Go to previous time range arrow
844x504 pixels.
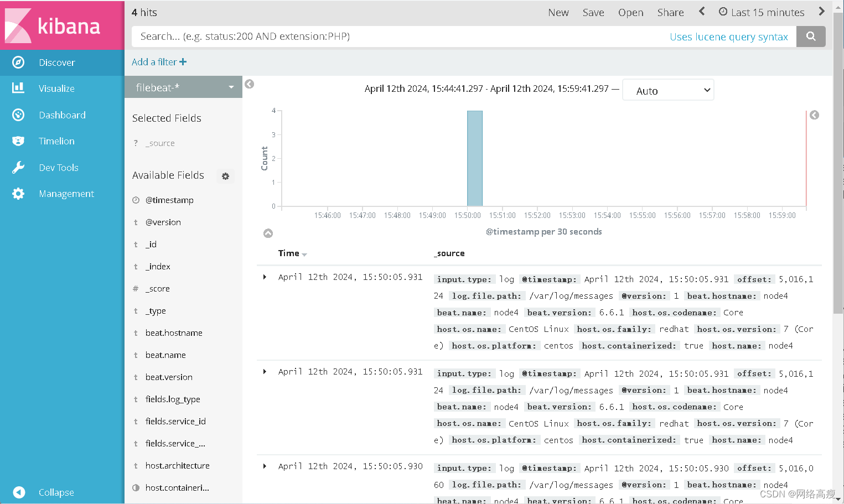tap(702, 11)
